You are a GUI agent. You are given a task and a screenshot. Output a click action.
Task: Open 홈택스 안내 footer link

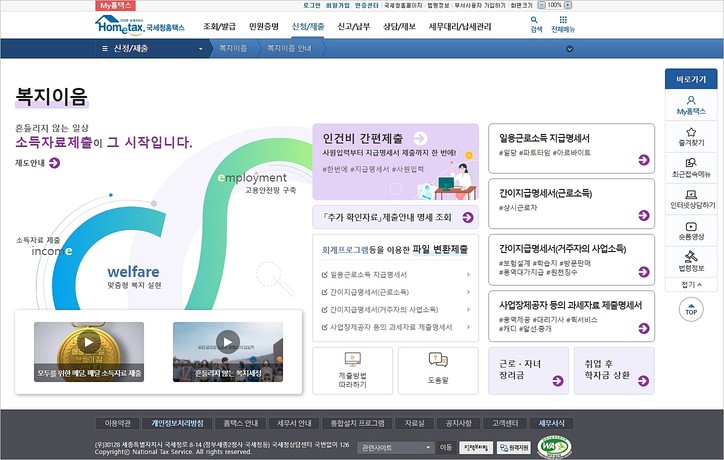pos(241,423)
